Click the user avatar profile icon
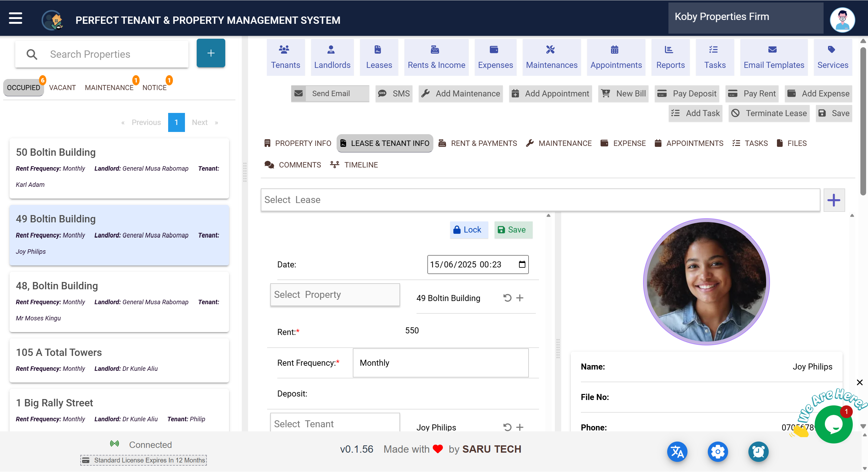 (842, 20)
